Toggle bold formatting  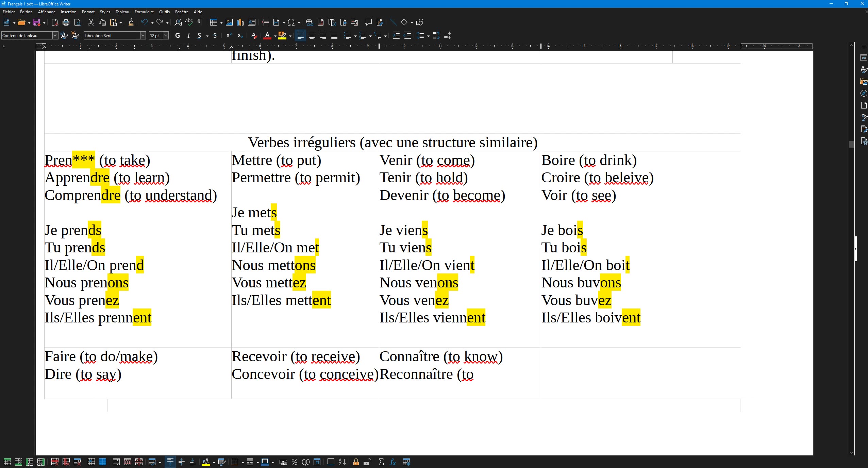[177, 35]
